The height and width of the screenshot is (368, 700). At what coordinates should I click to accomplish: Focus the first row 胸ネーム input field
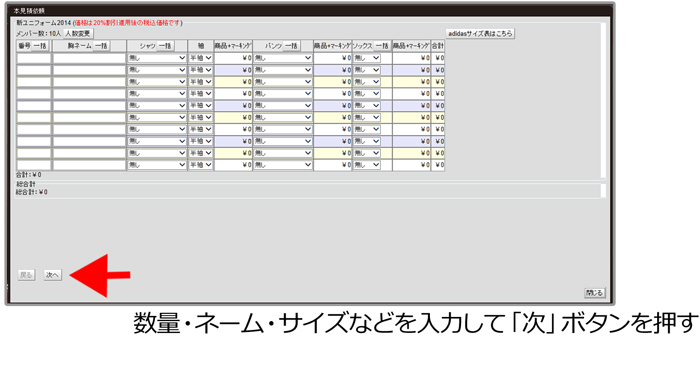pyautogui.click(x=89, y=58)
